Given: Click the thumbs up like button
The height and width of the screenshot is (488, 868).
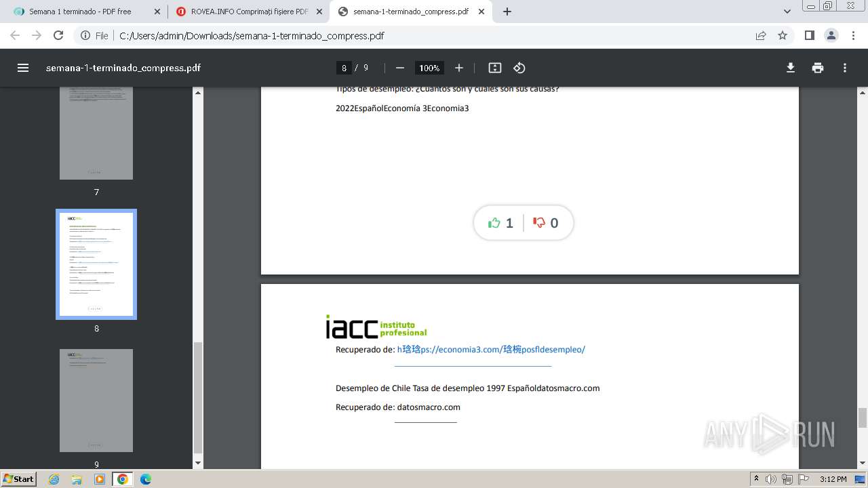Looking at the screenshot, I should [500, 223].
